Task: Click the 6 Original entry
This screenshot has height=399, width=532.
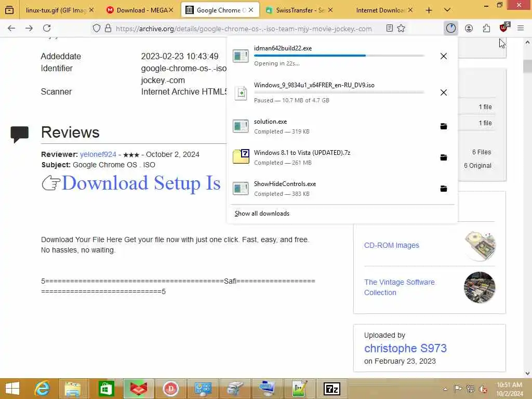Action: coord(477,166)
